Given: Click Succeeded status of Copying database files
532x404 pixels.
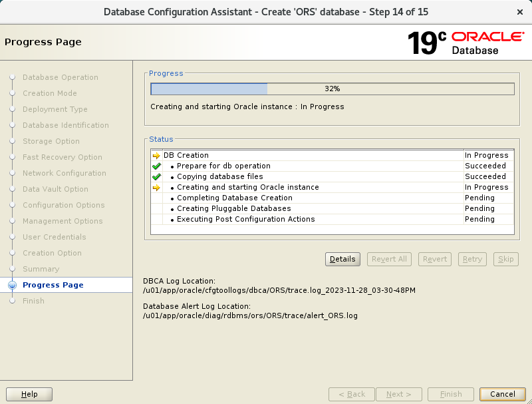Looking at the screenshot, I should [485, 176].
